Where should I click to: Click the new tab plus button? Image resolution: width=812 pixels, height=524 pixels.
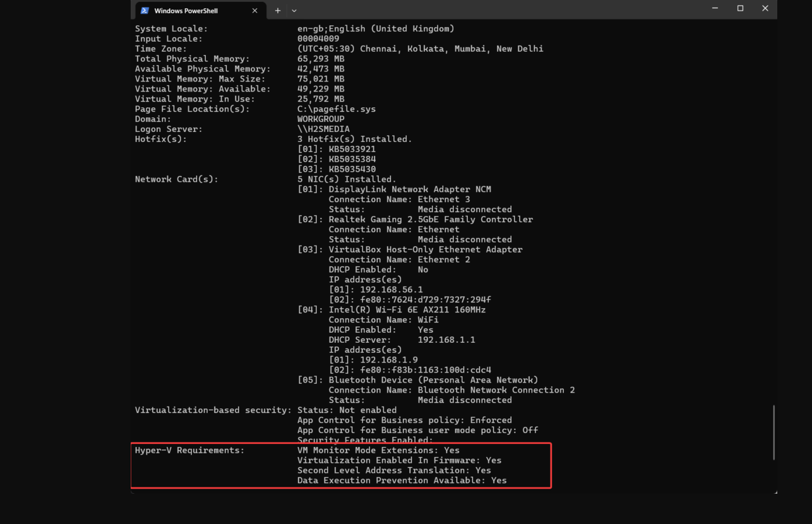tap(277, 10)
